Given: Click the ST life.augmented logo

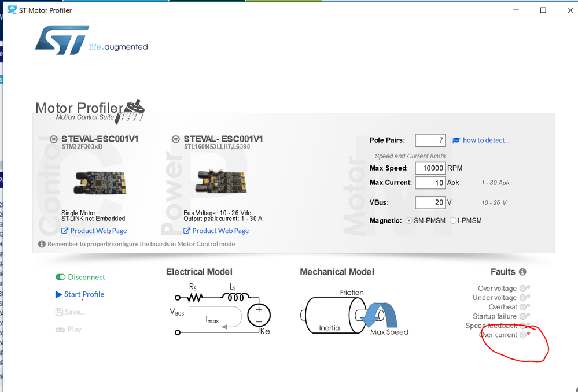Looking at the screenshot, I should coord(91,40).
